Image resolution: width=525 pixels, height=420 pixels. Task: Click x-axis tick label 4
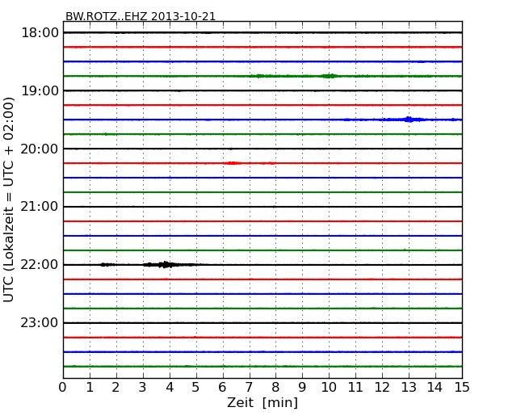tap(170, 388)
